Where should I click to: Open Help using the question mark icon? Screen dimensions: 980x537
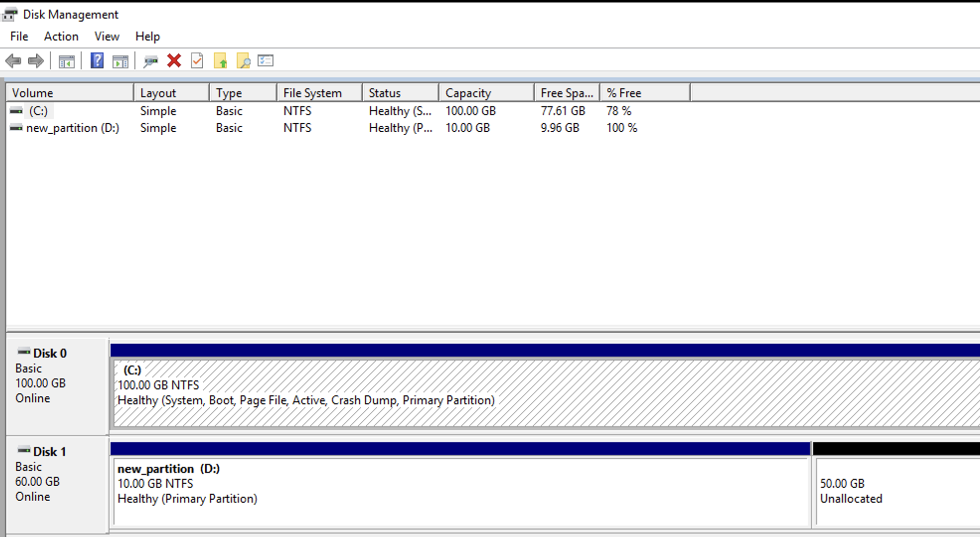[97, 61]
